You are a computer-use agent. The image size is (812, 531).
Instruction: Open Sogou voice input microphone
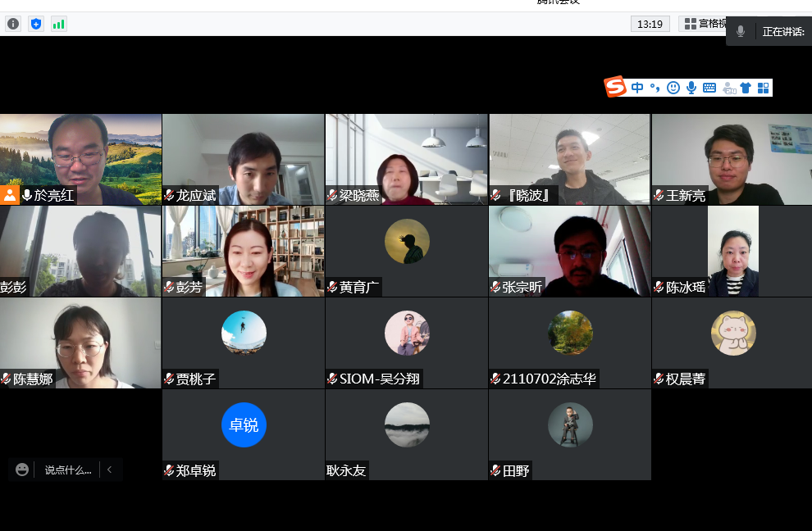click(x=691, y=88)
